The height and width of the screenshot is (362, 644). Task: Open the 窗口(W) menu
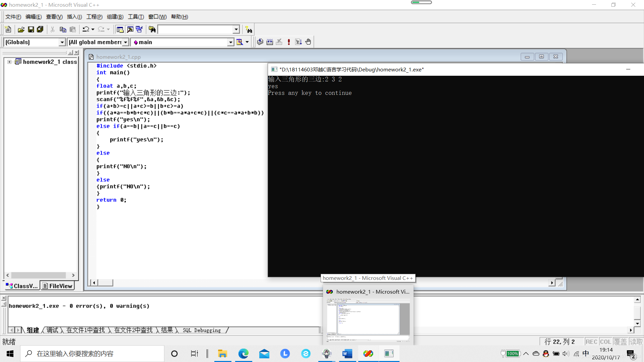pyautogui.click(x=157, y=17)
